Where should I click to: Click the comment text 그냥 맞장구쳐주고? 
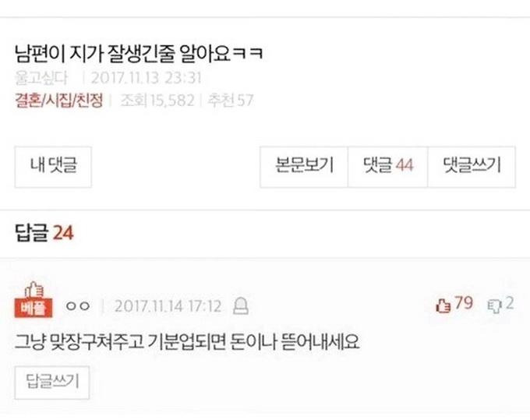(79, 342)
